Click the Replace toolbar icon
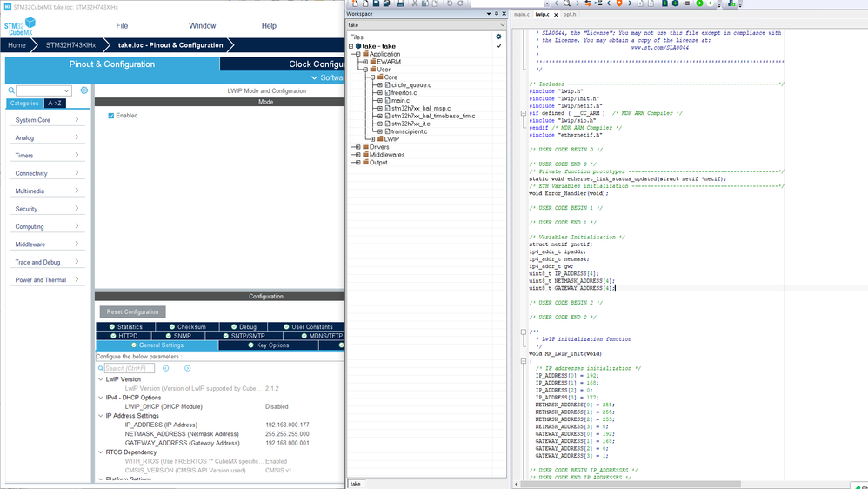Screen dimensions: 868x489 (x=588, y=3)
